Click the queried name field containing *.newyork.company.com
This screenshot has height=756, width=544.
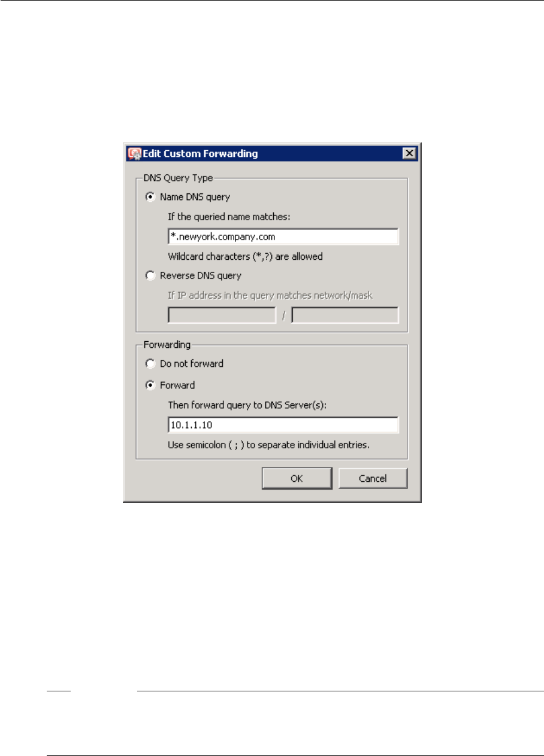click(x=283, y=236)
